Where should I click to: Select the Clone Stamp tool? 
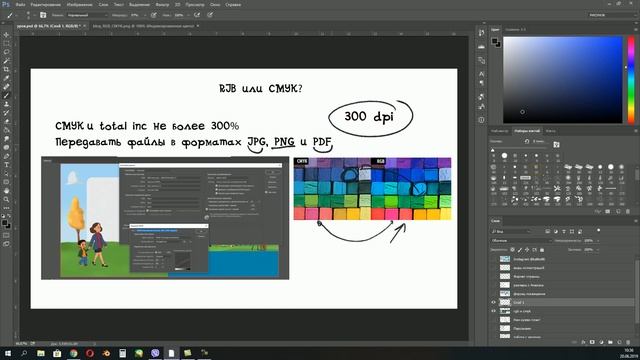click(6, 104)
